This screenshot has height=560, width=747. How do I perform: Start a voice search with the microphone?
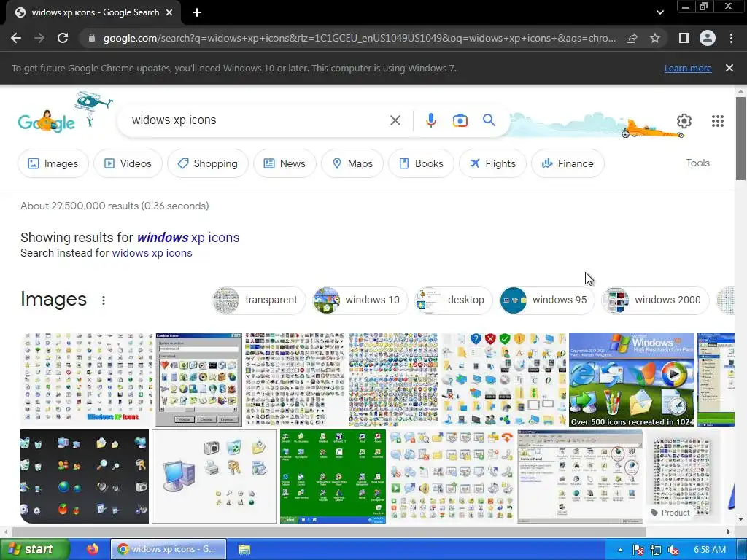coord(430,120)
